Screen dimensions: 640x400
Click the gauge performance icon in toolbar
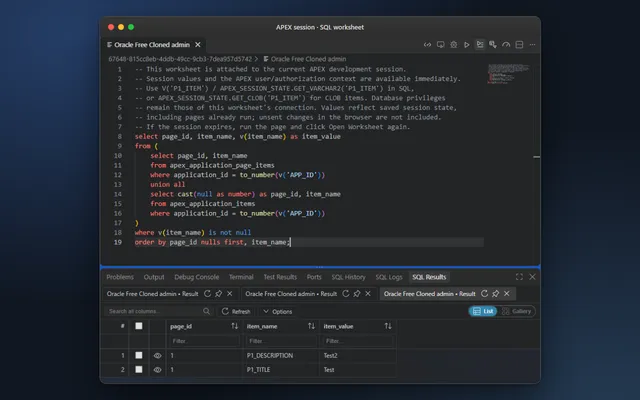(x=506, y=45)
